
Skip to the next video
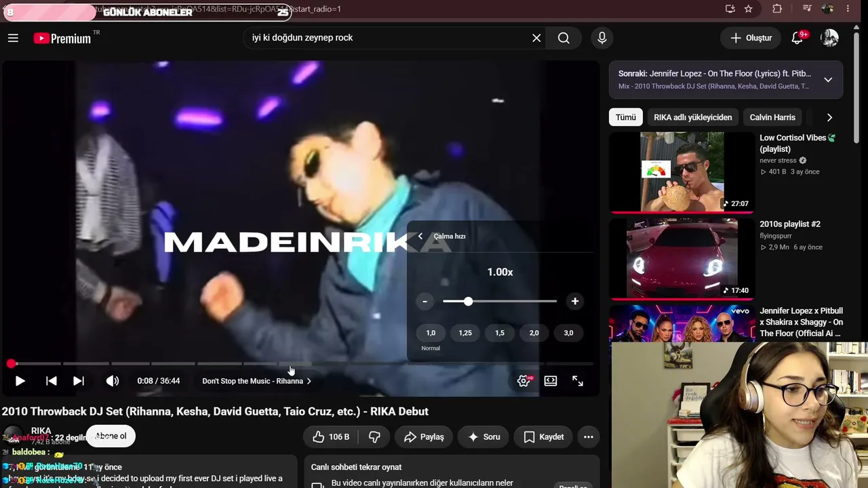click(x=79, y=381)
